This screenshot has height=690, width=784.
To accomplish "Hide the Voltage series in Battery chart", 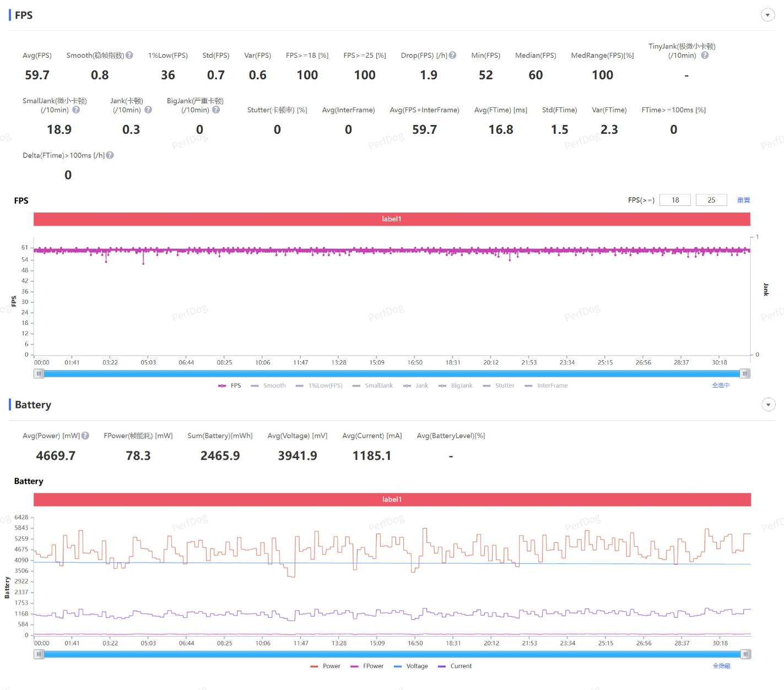I will click(x=411, y=666).
